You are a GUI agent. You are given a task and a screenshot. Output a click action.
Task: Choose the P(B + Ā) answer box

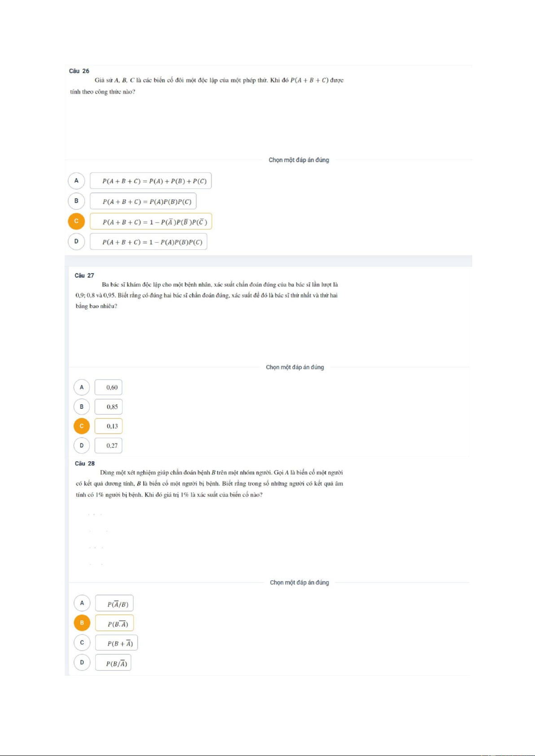tap(117, 643)
